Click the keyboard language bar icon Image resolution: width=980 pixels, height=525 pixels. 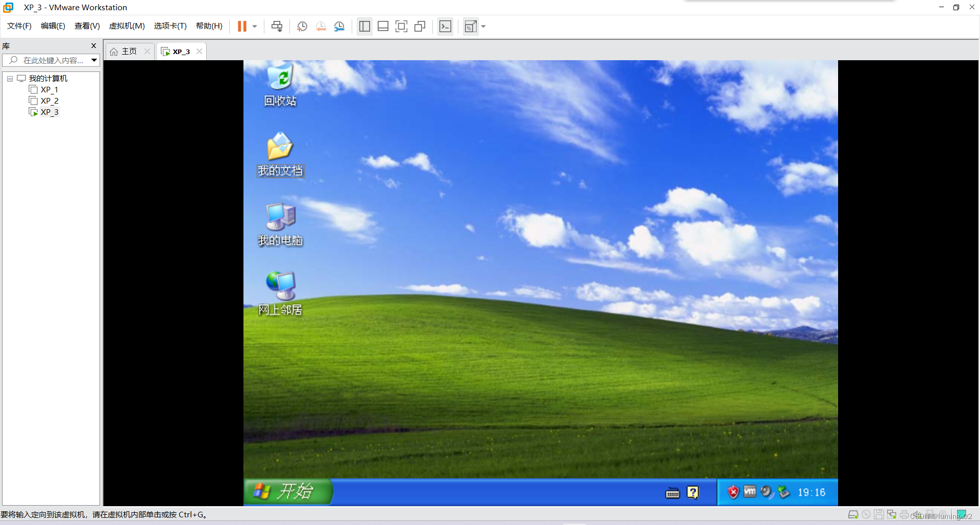(x=673, y=493)
